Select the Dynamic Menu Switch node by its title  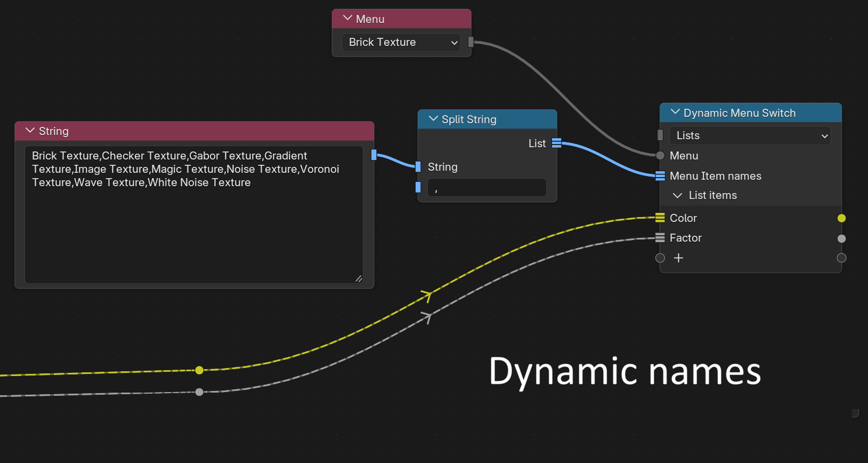[x=740, y=113]
